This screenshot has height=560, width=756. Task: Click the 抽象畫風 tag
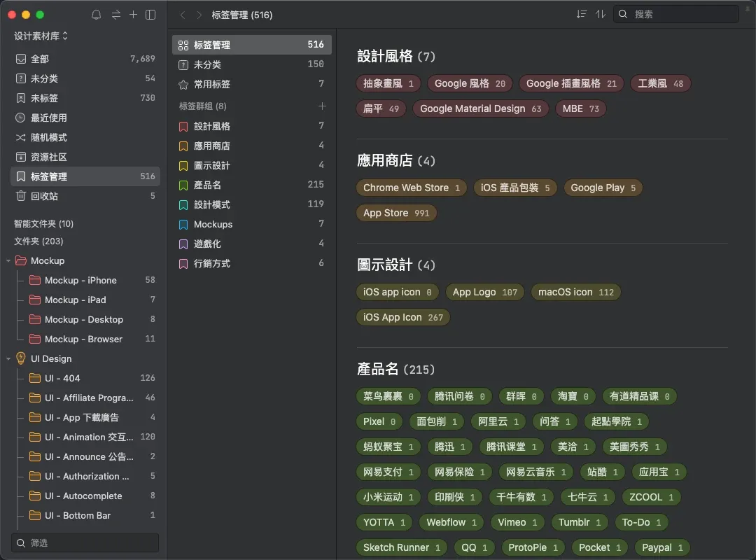388,83
